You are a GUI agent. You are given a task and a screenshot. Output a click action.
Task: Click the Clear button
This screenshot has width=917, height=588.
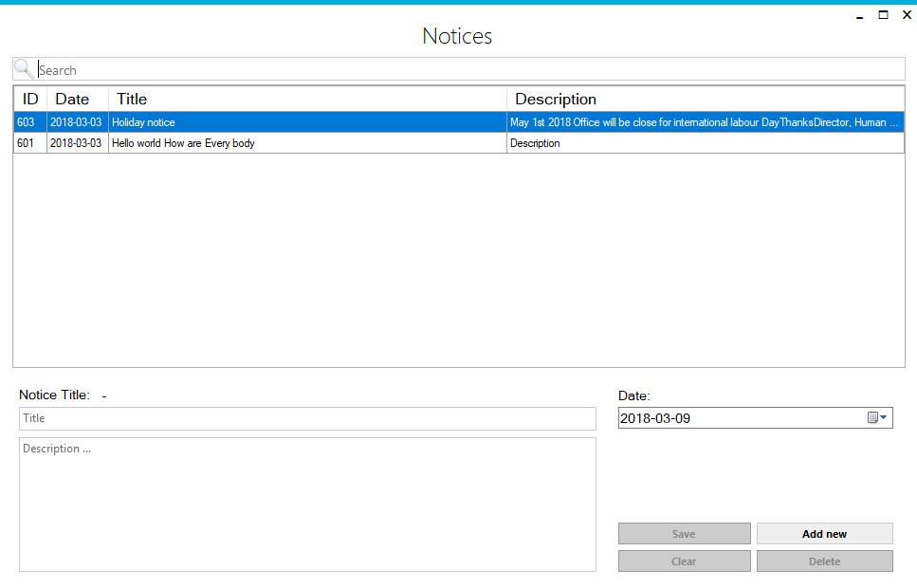click(685, 561)
